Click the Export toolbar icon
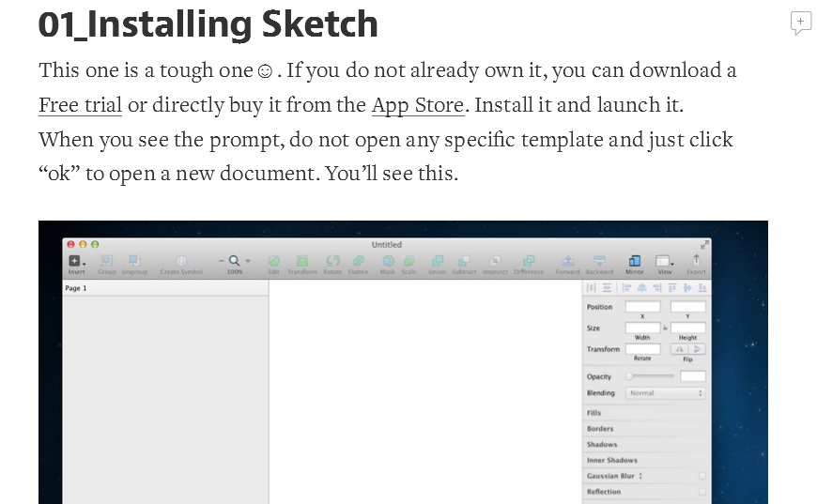The width and height of the screenshot is (817, 504). 696,260
